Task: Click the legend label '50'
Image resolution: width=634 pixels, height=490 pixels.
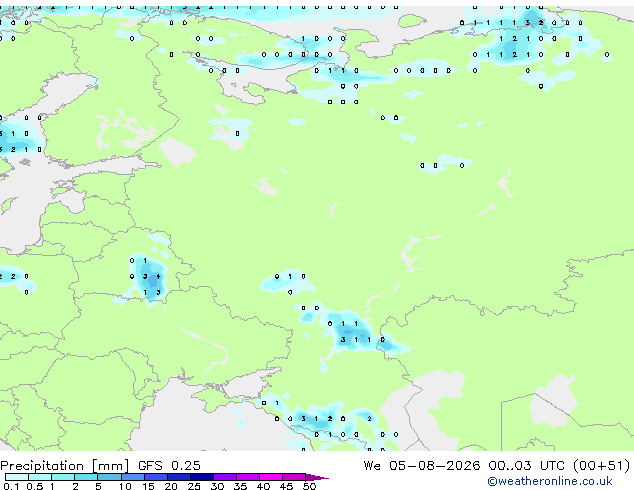Action: click(x=309, y=486)
